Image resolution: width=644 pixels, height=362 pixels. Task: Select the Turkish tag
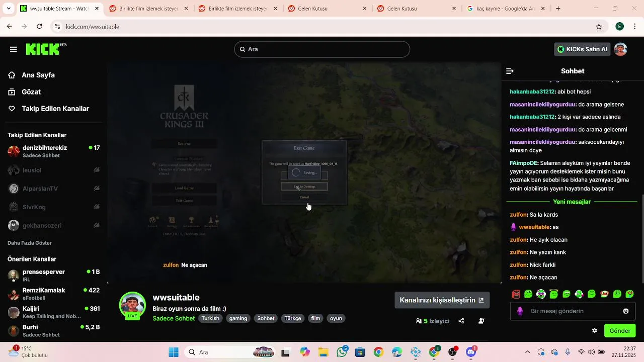tap(210, 318)
